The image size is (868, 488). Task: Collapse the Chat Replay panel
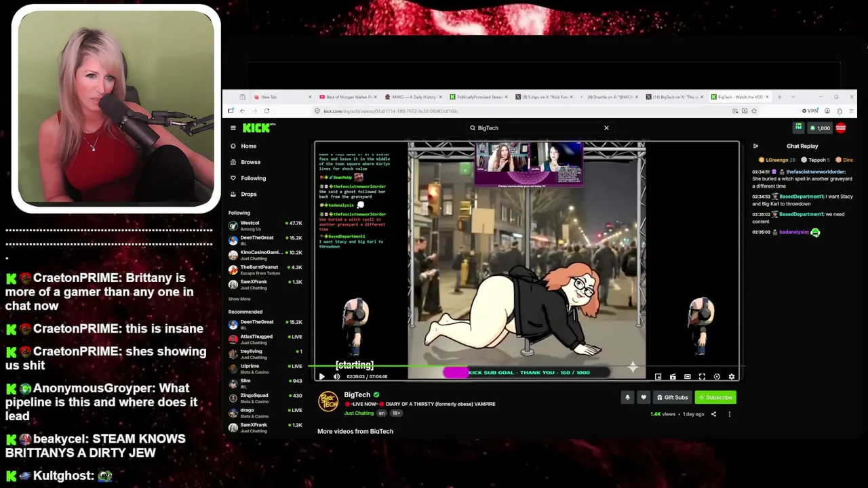tap(755, 146)
